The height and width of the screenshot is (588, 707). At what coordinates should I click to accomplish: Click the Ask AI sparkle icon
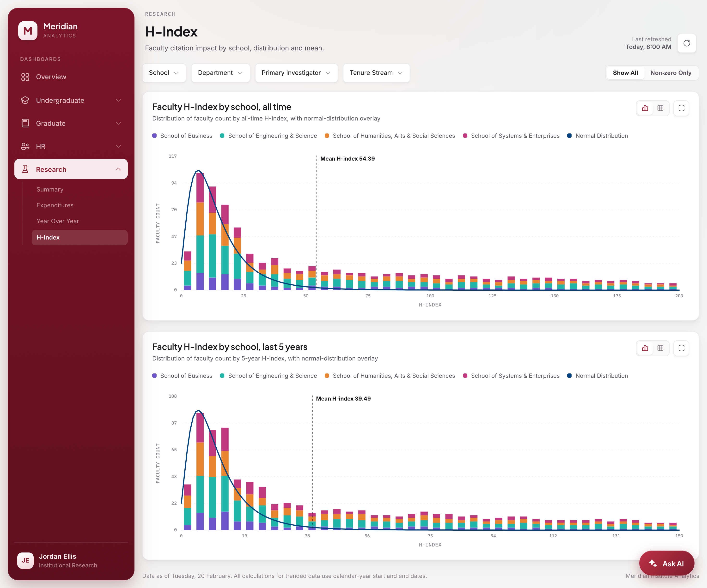click(653, 563)
